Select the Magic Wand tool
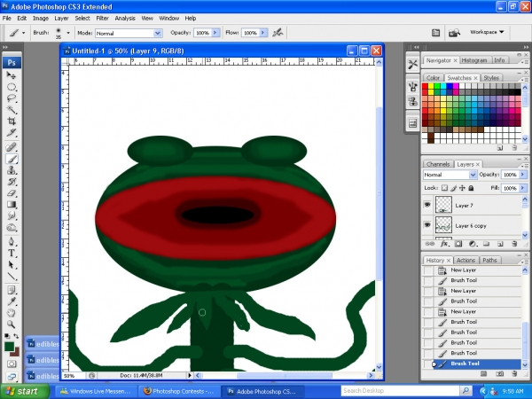The height and width of the screenshot is (399, 532). coord(12,110)
